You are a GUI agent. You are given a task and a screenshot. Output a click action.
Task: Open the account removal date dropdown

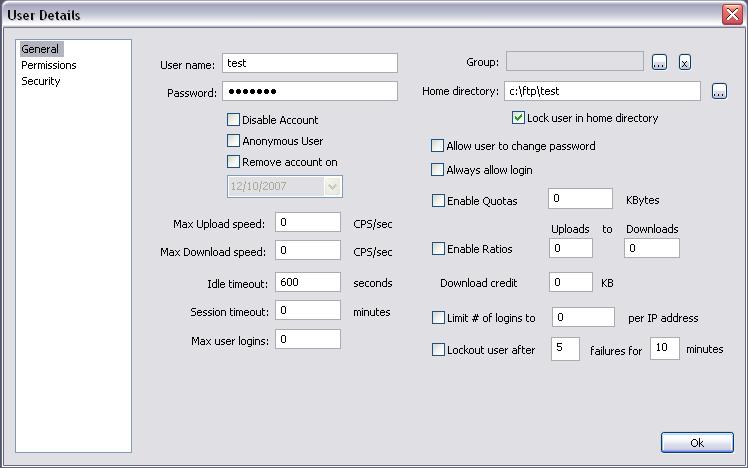tap(333, 186)
